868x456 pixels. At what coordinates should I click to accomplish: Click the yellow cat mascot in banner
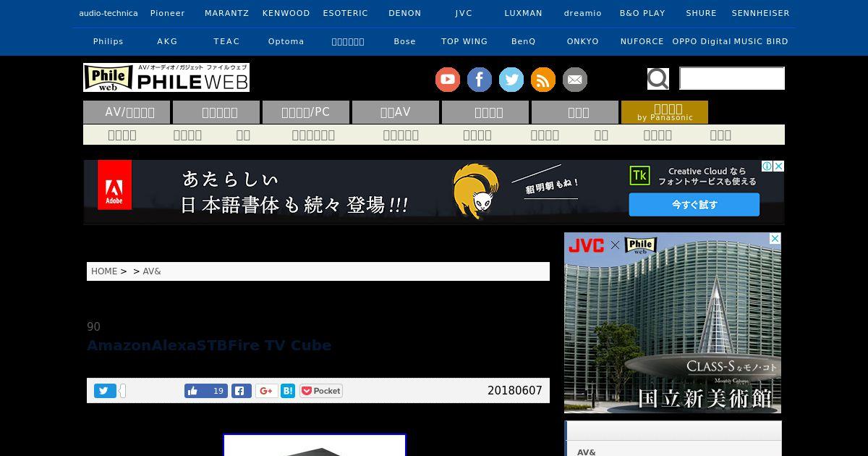tap(475, 192)
